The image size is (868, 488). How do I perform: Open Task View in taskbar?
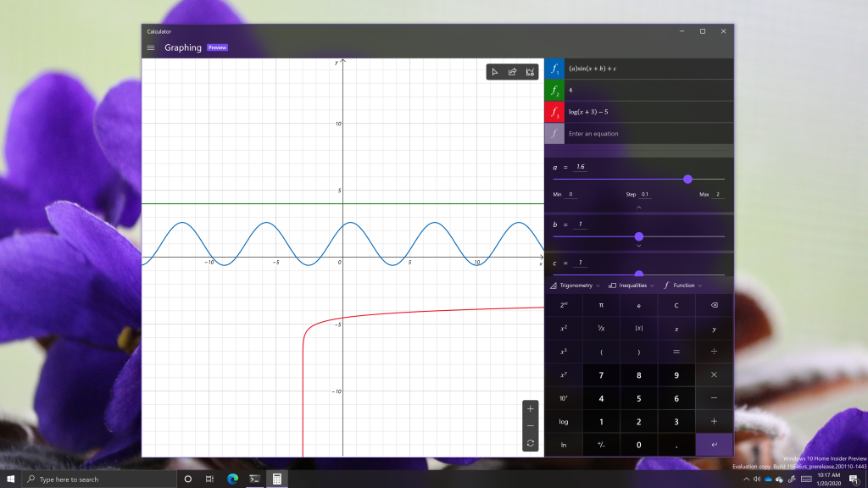210,480
